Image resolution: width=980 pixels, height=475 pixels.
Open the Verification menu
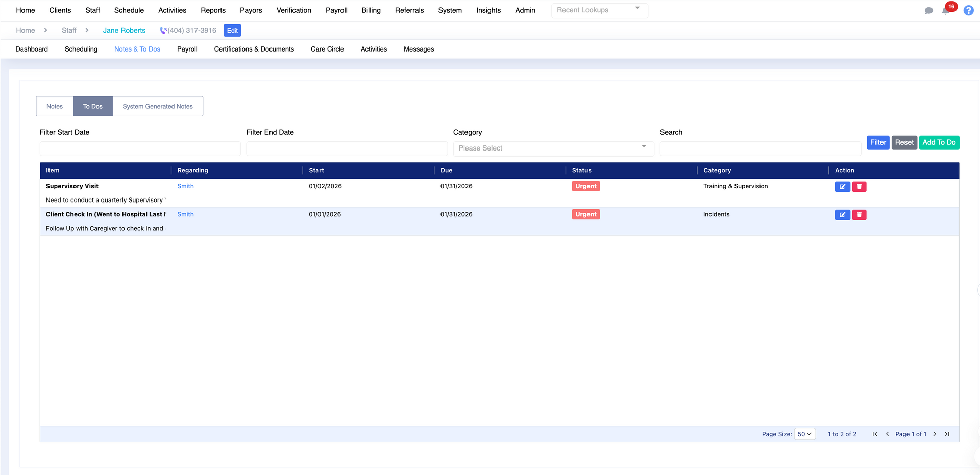pyautogui.click(x=294, y=10)
